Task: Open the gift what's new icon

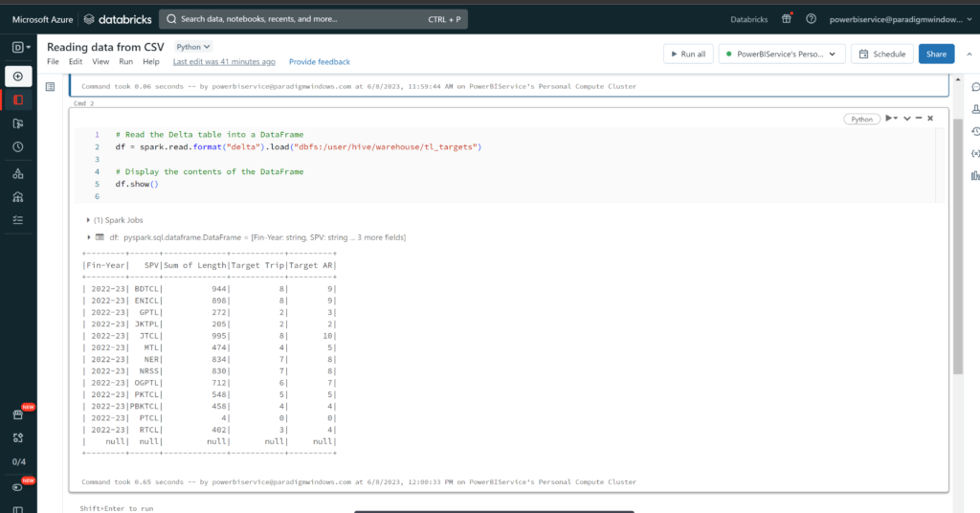Action: tap(787, 19)
